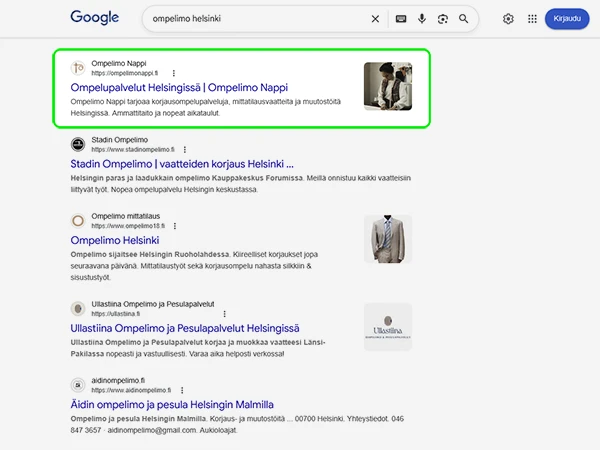Sign in with the Kirjaudu button
This screenshot has height=450, width=600.
click(x=567, y=18)
